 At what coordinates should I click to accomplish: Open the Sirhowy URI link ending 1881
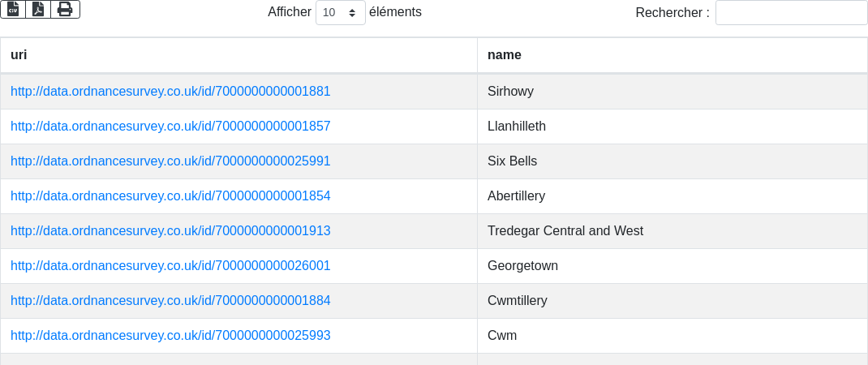pos(170,92)
